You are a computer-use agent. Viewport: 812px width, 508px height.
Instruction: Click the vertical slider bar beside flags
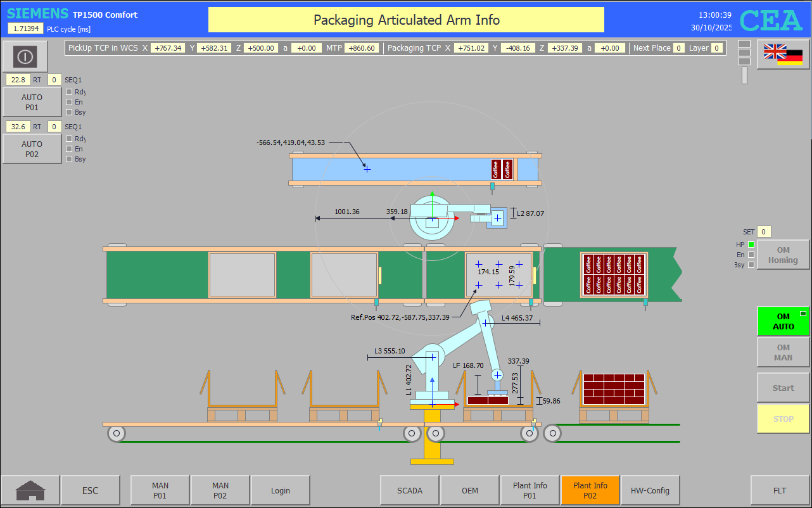(744, 75)
